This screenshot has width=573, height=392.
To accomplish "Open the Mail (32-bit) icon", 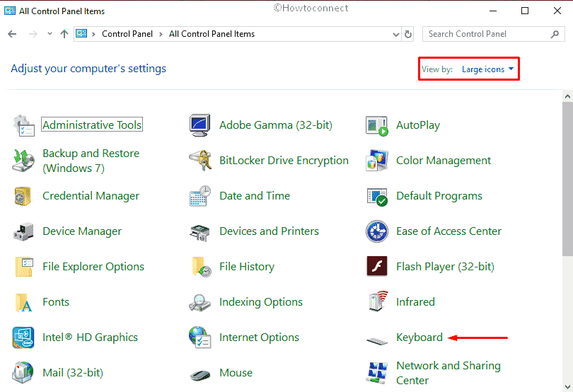I will pyautogui.click(x=23, y=372).
